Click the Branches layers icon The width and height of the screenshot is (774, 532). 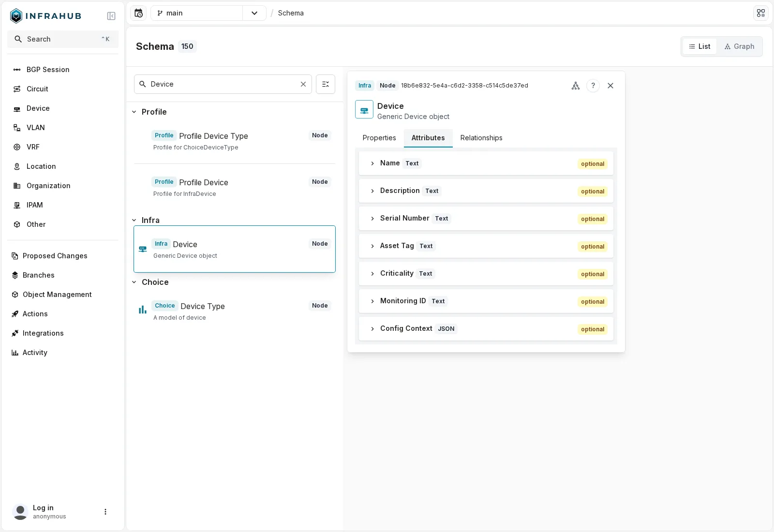(x=15, y=275)
